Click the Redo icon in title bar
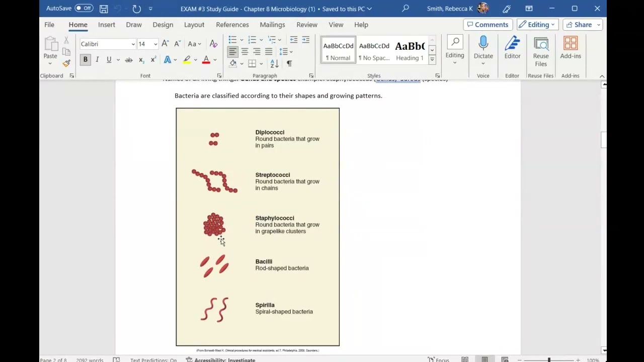The width and height of the screenshot is (644, 362). [x=136, y=9]
